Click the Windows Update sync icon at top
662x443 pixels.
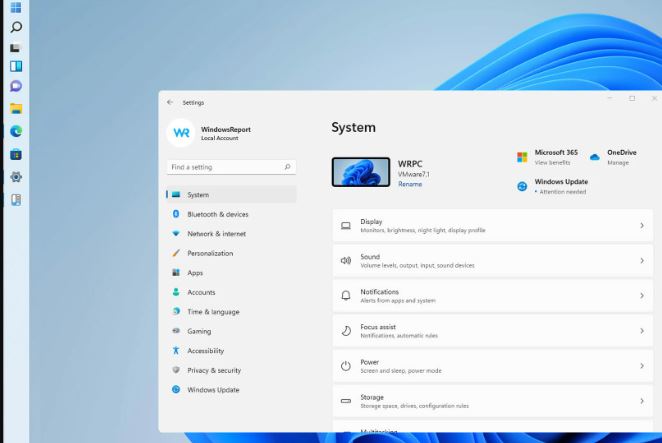pos(522,186)
